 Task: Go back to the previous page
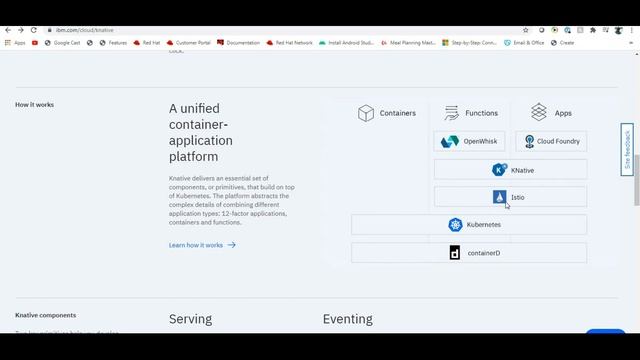[x=8, y=30]
